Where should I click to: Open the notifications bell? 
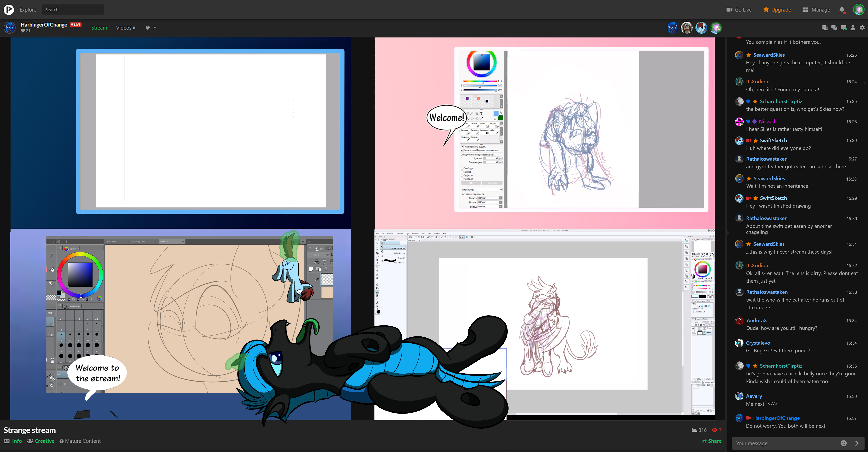[x=842, y=9]
